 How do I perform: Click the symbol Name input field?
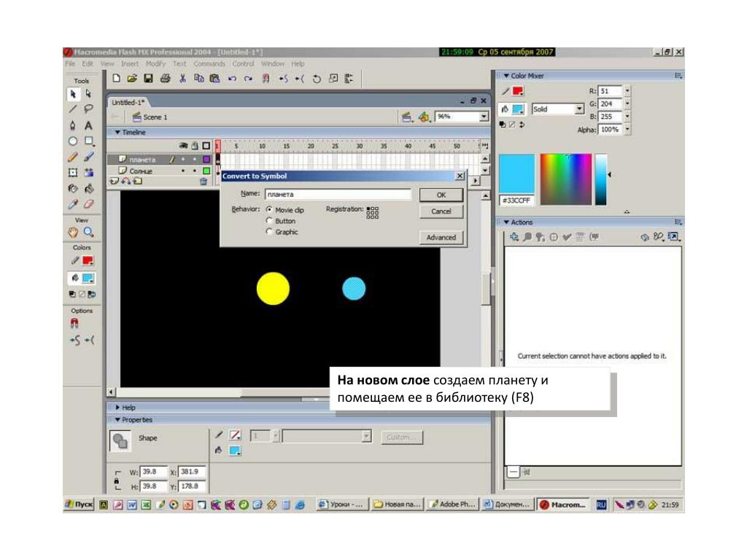(338, 194)
